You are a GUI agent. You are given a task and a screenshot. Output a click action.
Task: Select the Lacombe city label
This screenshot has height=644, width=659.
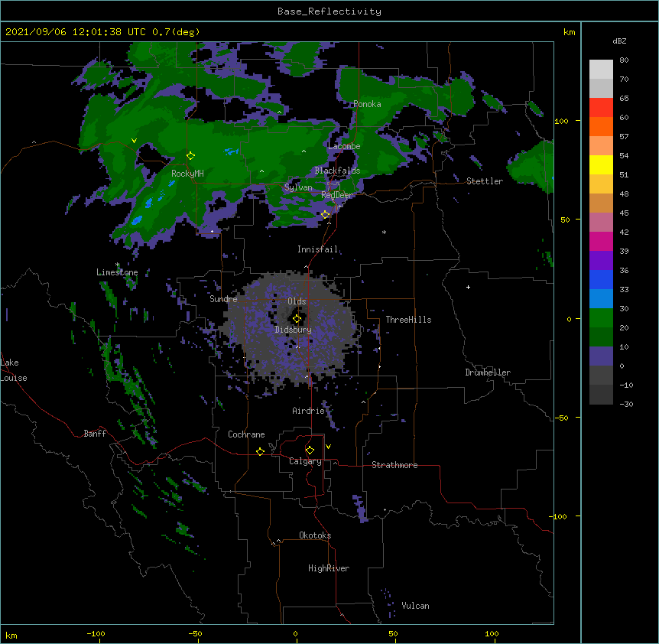pyautogui.click(x=344, y=146)
